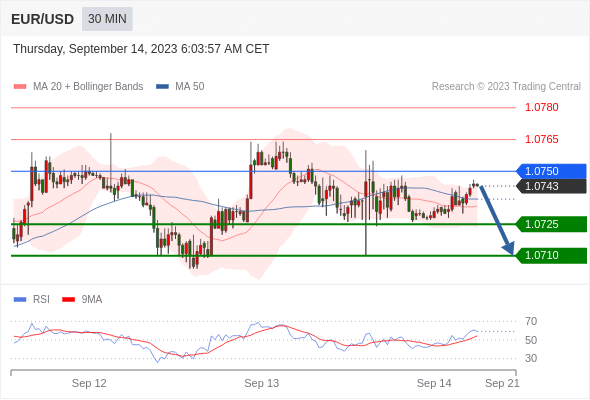Click the Sep 13 date axis label
This screenshot has height=400, width=590.
pyautogui.click(x=262, y=383)
